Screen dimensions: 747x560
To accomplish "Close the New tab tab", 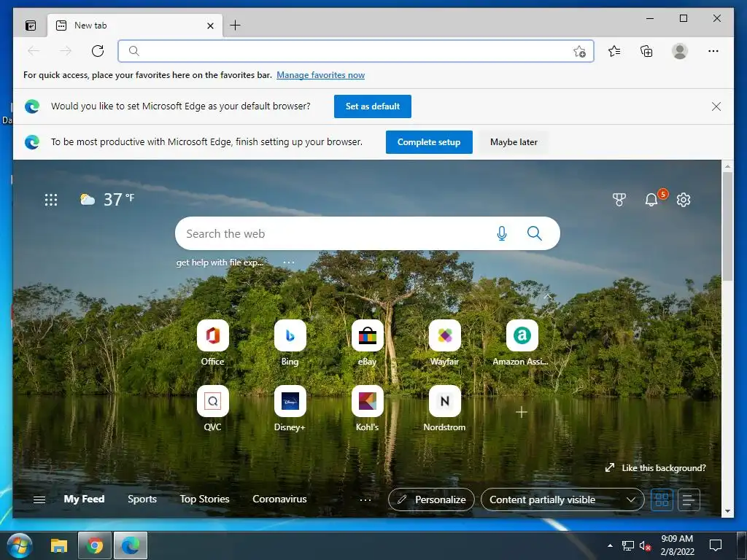I will [x=210, y=26].
